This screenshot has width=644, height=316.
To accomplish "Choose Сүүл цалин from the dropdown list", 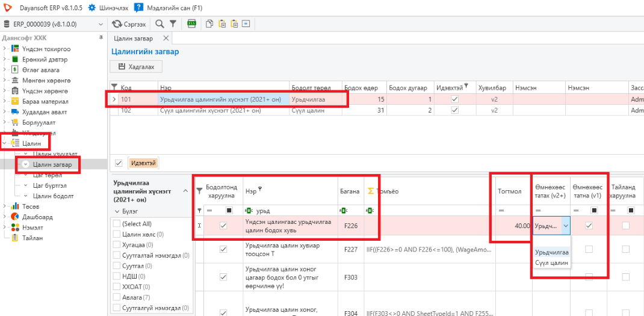I will point(551,263).
